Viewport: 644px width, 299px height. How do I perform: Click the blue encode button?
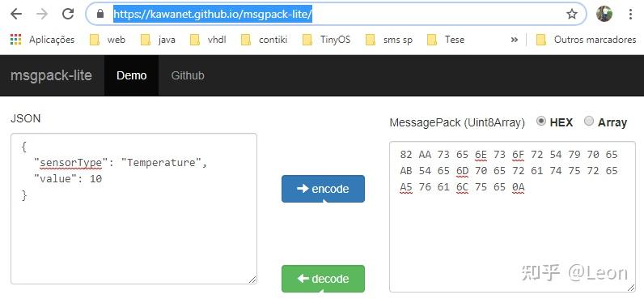tap(324, 189)
